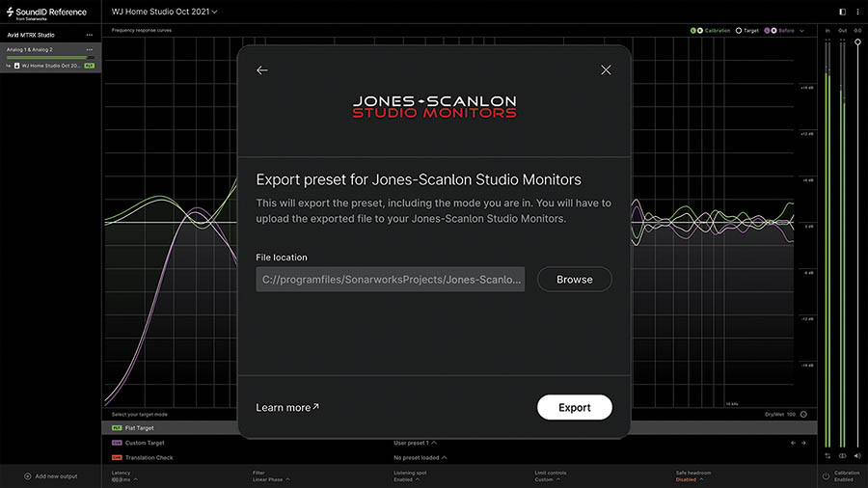Open the WJ Home Studio Oct 2021 profile dropdown
This screenshot has height=488, width=868.
164,11
